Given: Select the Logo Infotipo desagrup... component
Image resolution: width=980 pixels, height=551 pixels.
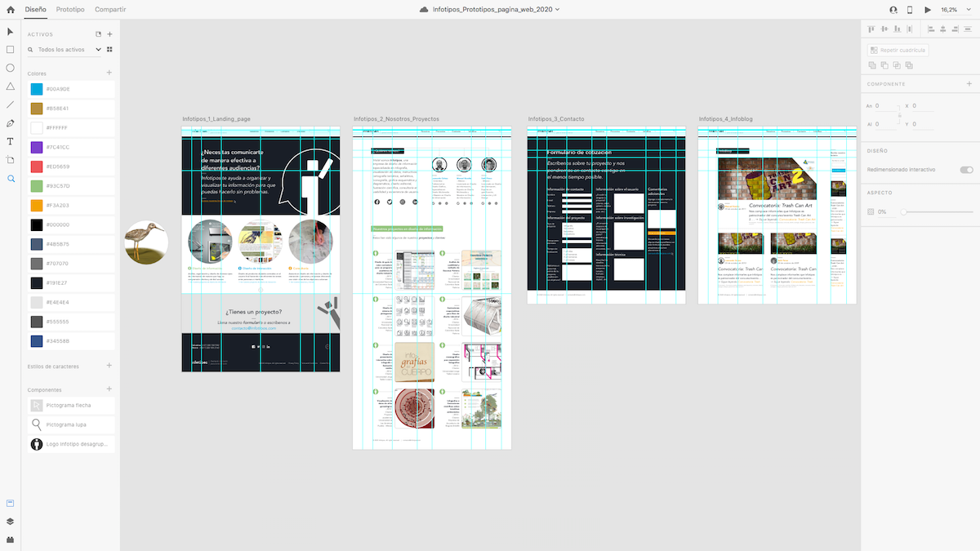Looking at the screenshot, I should pyautogui.click(x=71, y=444).
